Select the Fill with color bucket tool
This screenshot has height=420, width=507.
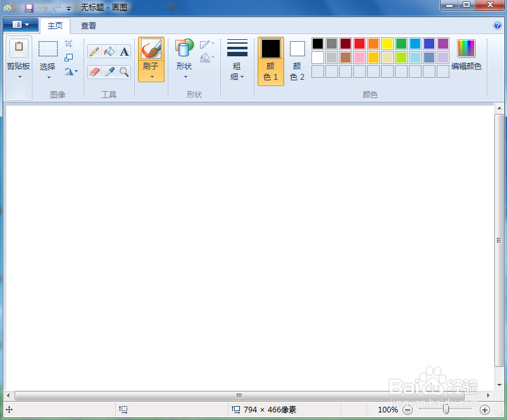tap(110, 52)
